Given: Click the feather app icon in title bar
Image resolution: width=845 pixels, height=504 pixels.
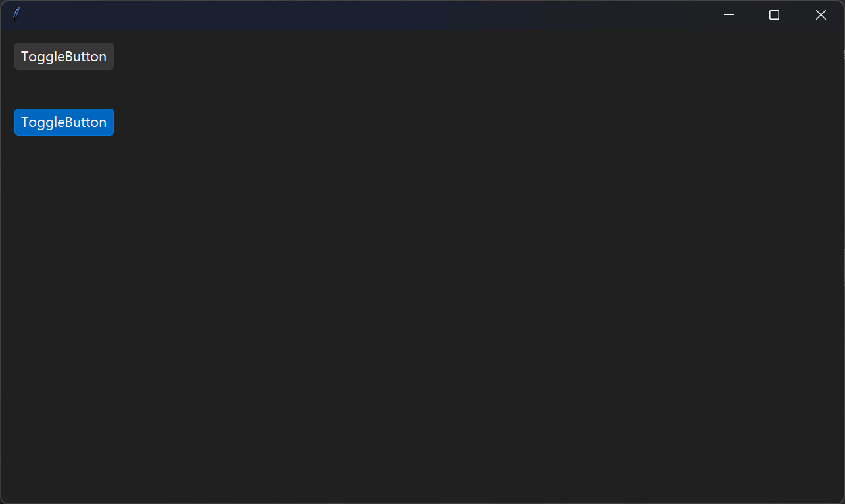Looking at the screenshot, I should (x=16, y=14).
